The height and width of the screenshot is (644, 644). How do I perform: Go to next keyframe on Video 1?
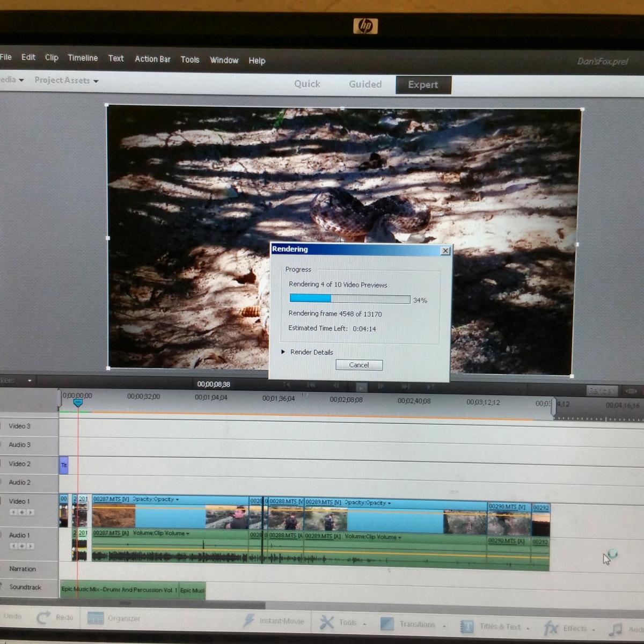click(x=31, y=512)
